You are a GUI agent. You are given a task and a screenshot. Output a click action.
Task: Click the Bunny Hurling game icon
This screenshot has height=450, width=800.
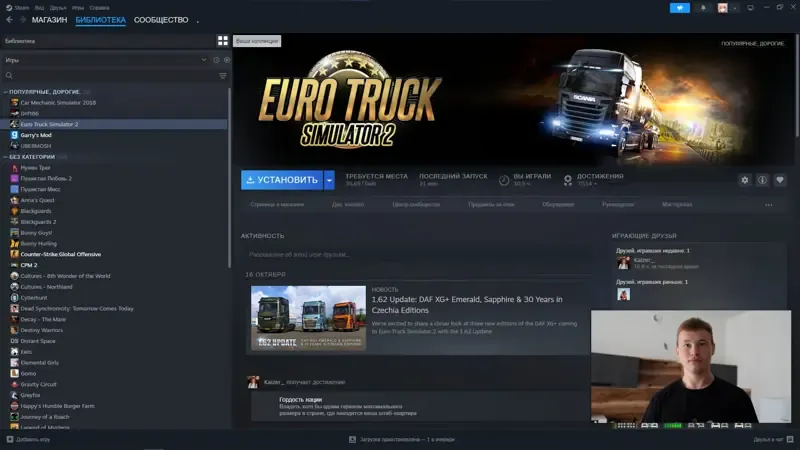[14, 243]
